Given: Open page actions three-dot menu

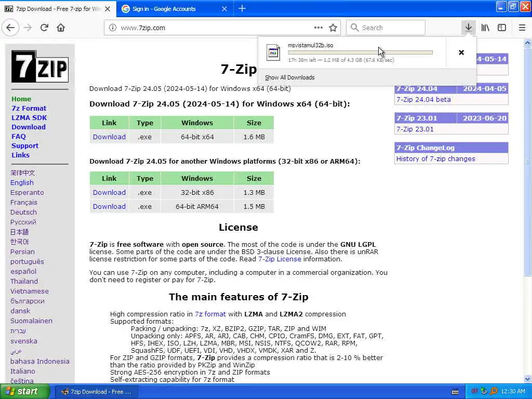Looking at the screenshot, I should pos(318,28).
